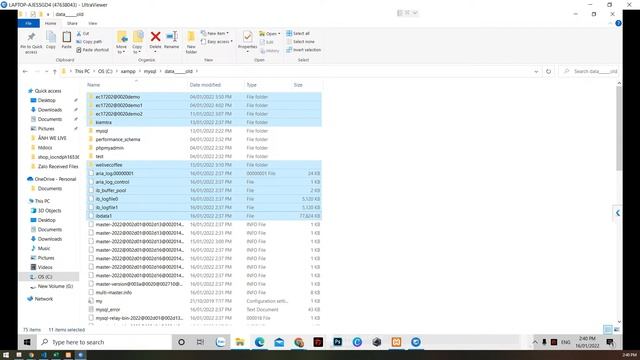Open Quick Access Toolbar customize arrow
Screen dimensions: 640x360
(x=48, y=14)
